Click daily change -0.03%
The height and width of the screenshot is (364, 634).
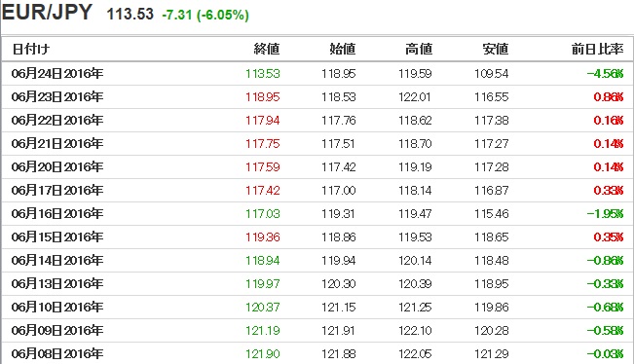tap(606, 354)
